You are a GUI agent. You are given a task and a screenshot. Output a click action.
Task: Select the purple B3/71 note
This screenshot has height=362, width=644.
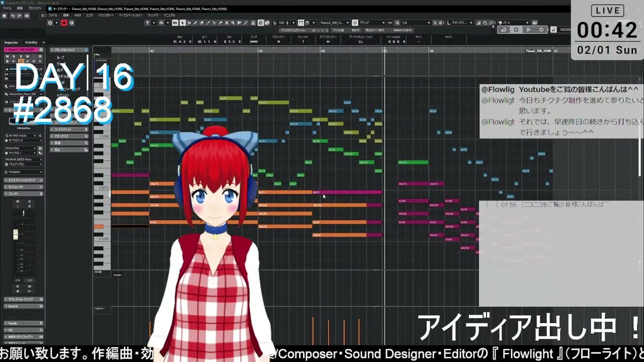point(347,192)
